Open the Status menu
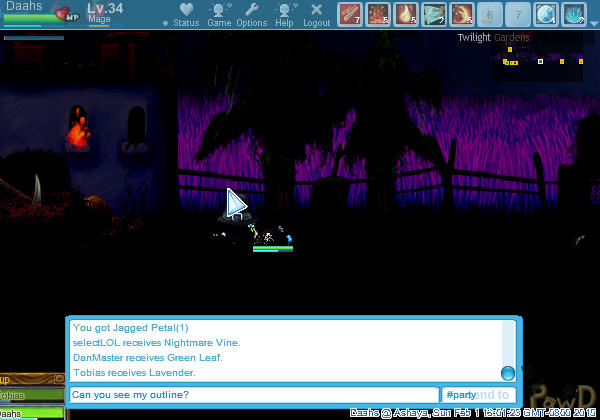 click(186, 15)
